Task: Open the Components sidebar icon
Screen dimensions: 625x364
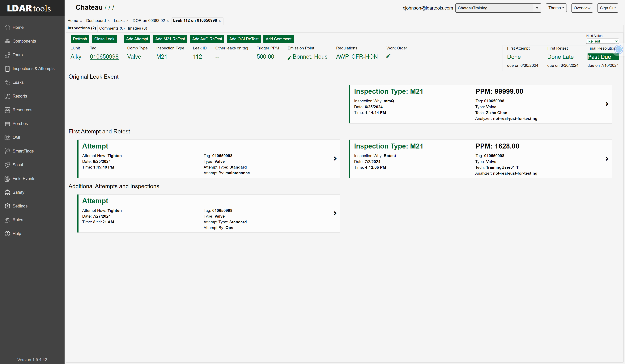Action: [x=7, y=41]
